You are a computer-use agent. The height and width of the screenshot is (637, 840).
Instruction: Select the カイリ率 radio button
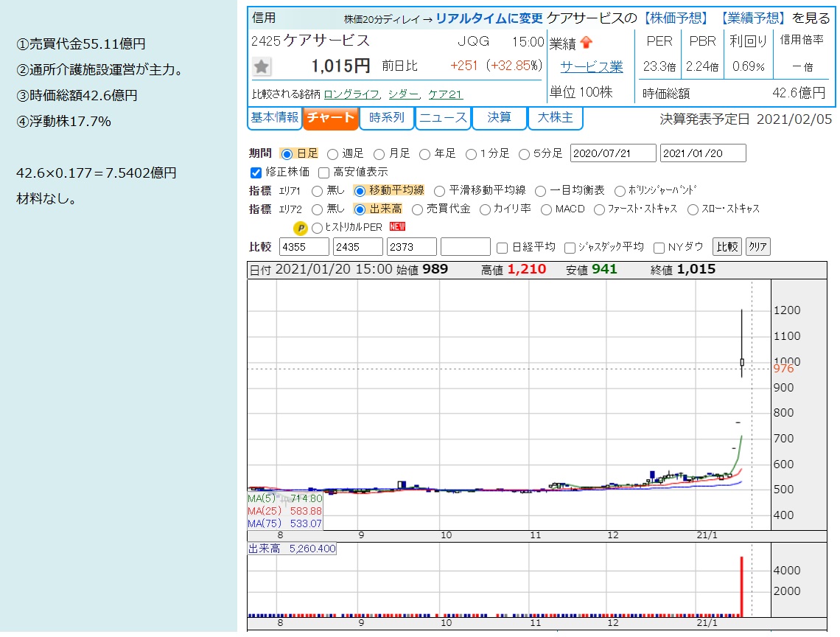coord(485,209)
